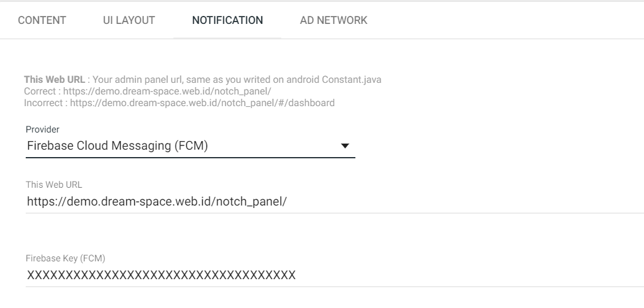Open the CONTENT tab

click(x=42, y=20)
